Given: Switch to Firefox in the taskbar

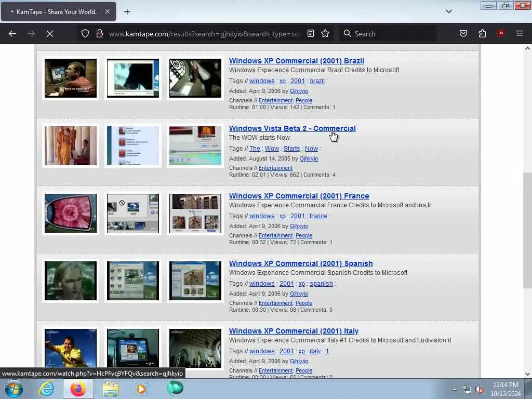Looking at the screenshot, I should (x=78, y=389).
